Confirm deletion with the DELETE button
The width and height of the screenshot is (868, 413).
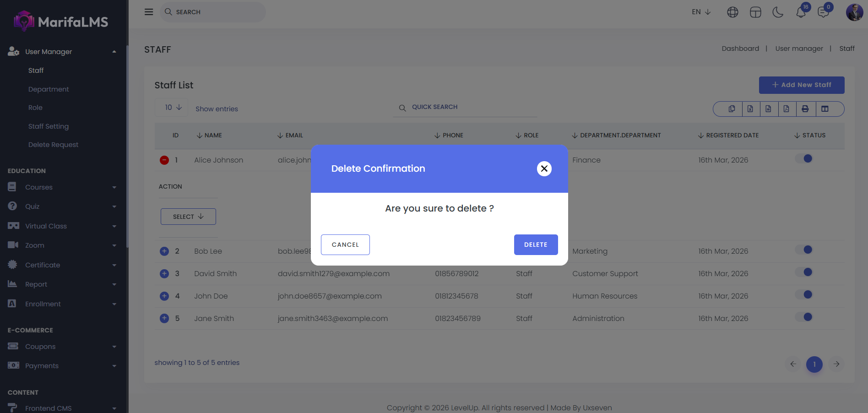(536, 245)
